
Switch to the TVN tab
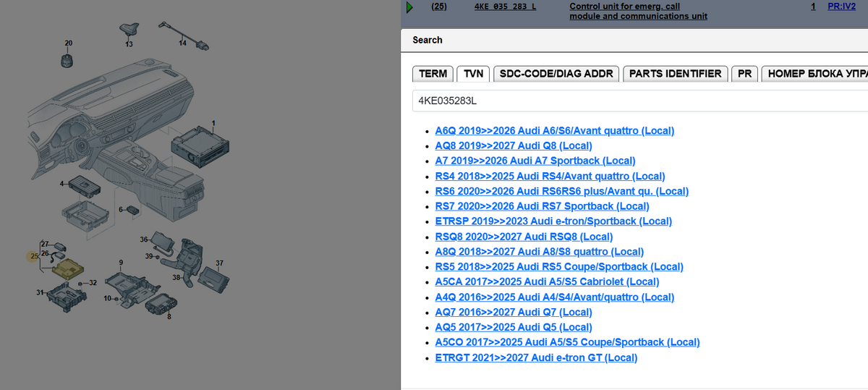474,74
